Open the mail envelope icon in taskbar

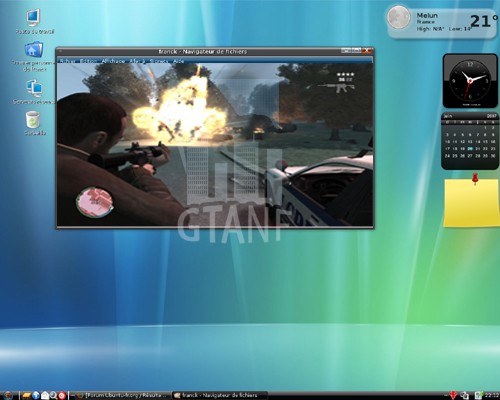point(45,395)
